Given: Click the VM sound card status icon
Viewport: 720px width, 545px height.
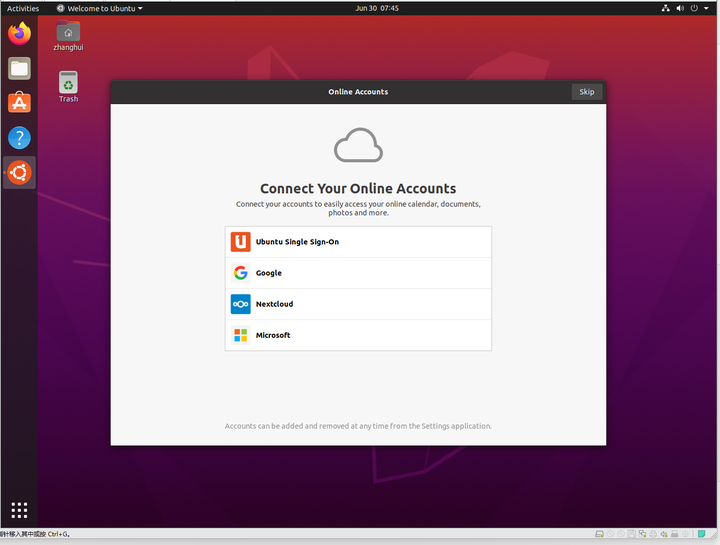Looking at the screenshot, I should point(664,534).
